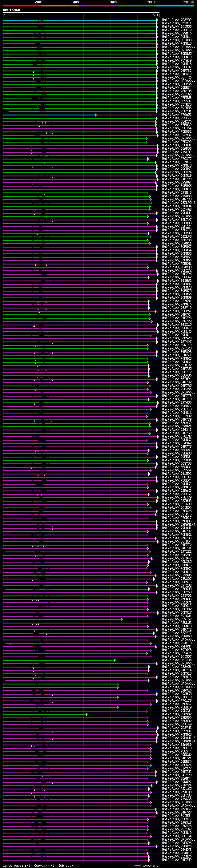Click the red 20% identity legend bar
The width and height of the screenshot is (197, 868).
pos(22,6)
